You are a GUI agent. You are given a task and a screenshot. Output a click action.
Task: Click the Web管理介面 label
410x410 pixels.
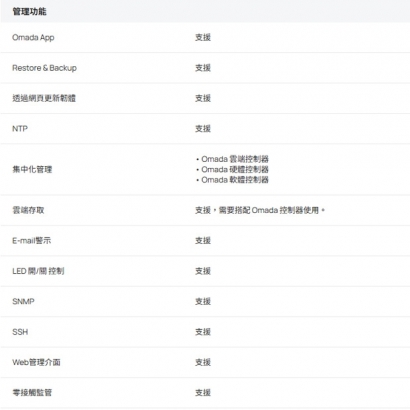coord(36,362)
